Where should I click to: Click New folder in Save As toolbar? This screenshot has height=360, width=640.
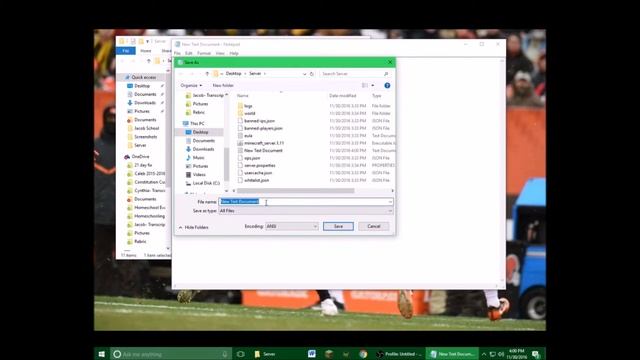click(223, 85)
